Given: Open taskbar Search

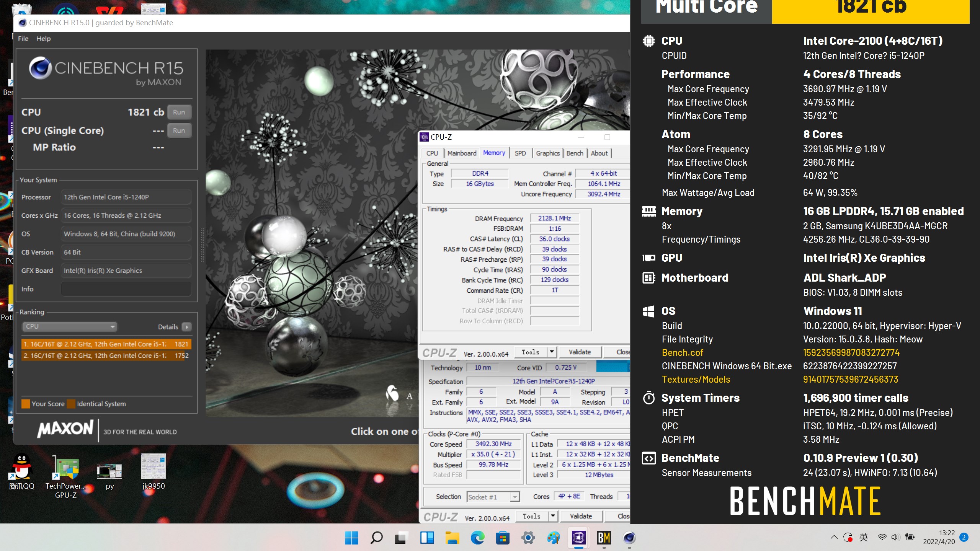Looking at the screenshot, I should click(376, 538).
